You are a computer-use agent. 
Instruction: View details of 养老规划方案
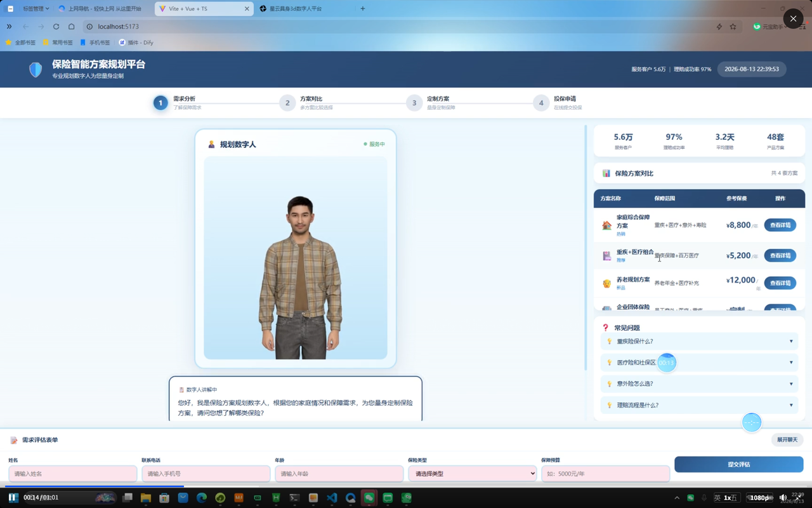tap(780, 283)
